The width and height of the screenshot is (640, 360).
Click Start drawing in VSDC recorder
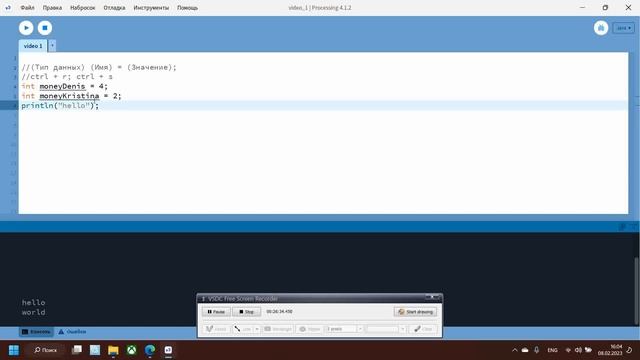click(x=416, y=312)
